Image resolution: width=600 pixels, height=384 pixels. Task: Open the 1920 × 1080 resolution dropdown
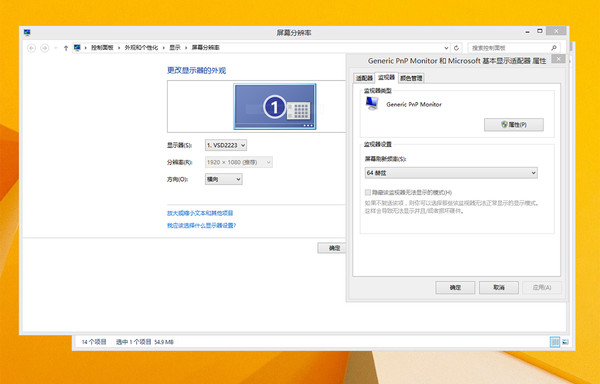pyautogui.click(x=239, y=162)
